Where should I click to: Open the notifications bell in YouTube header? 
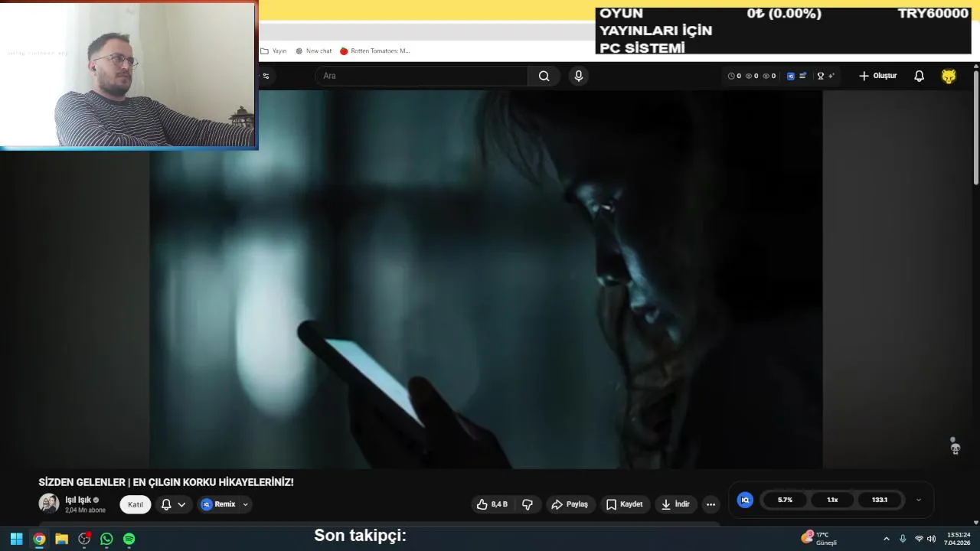point(919,76)
